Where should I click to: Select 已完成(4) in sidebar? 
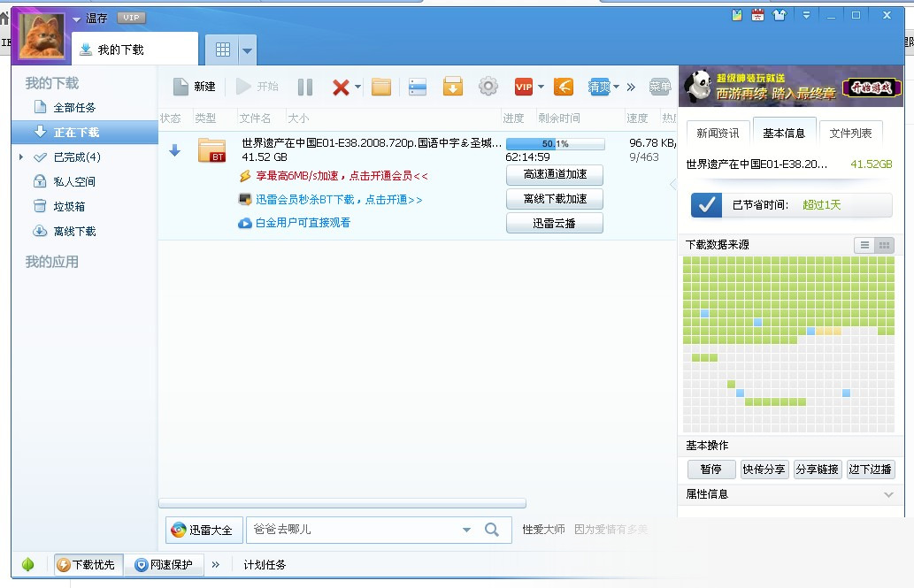(77, 157)
